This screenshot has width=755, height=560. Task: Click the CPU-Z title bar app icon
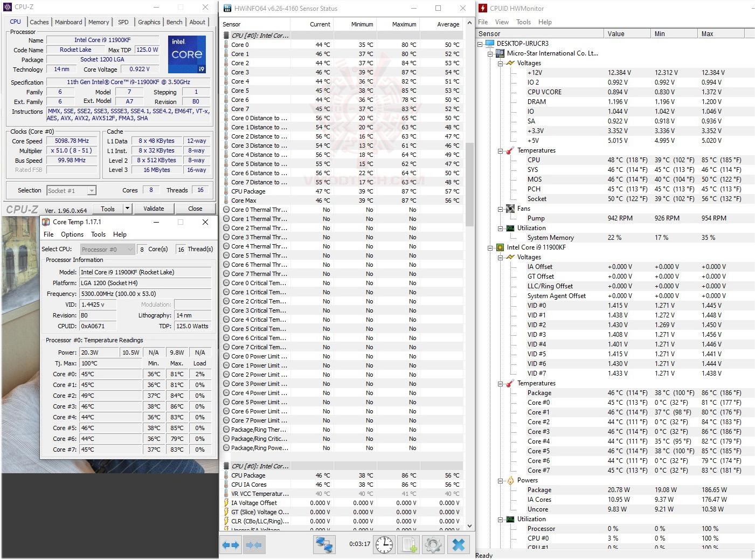click(x=8, y=7)
